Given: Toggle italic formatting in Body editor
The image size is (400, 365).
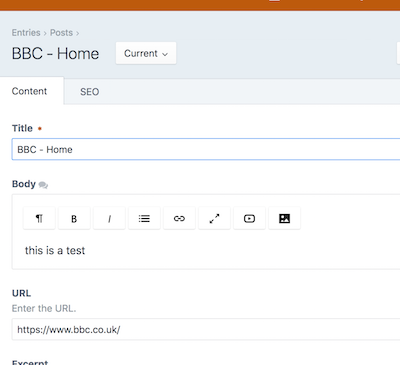Looking at the screenshot, I should [x=109, y=218].
